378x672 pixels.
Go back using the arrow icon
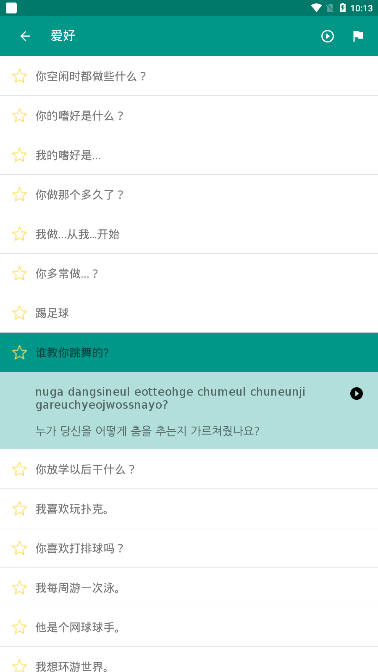25,36
